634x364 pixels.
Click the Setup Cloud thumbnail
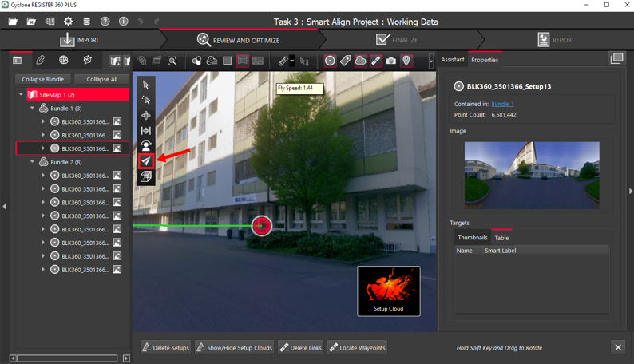[x=389, y=291]
